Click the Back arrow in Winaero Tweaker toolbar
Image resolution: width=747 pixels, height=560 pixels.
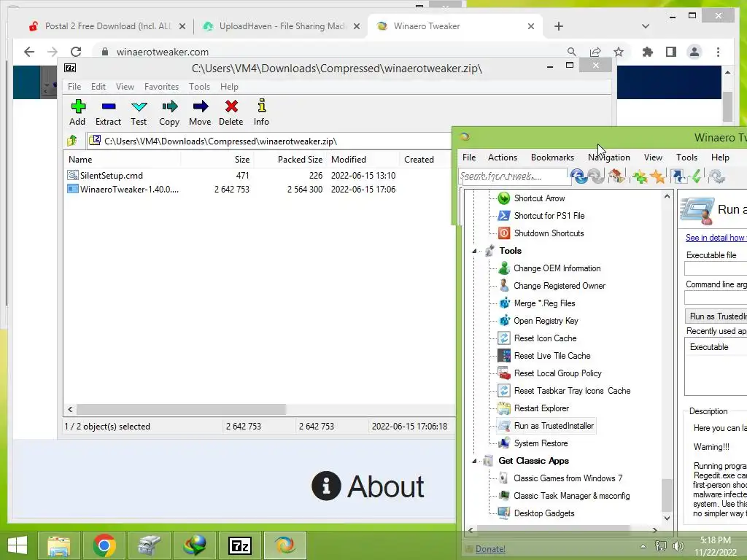click(578, 176)
